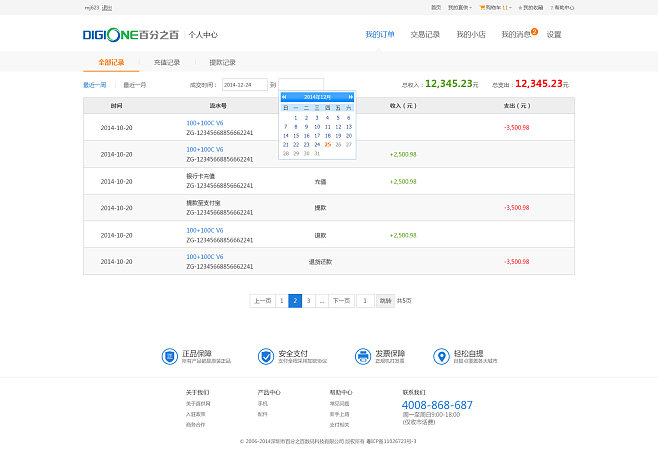658x461 pixels.
Task: Click the 支出(元) column header
Action: 517,106
